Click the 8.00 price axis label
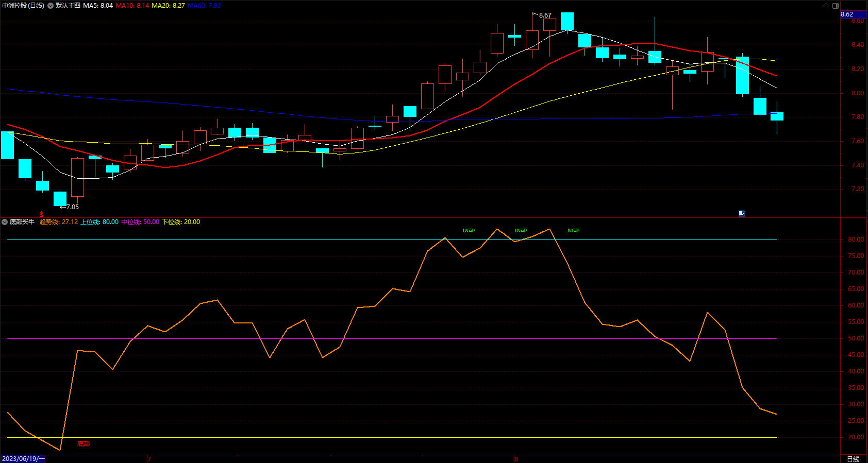Image resolution: width=868 pixels, height=463 pixels. pos(858,93)
